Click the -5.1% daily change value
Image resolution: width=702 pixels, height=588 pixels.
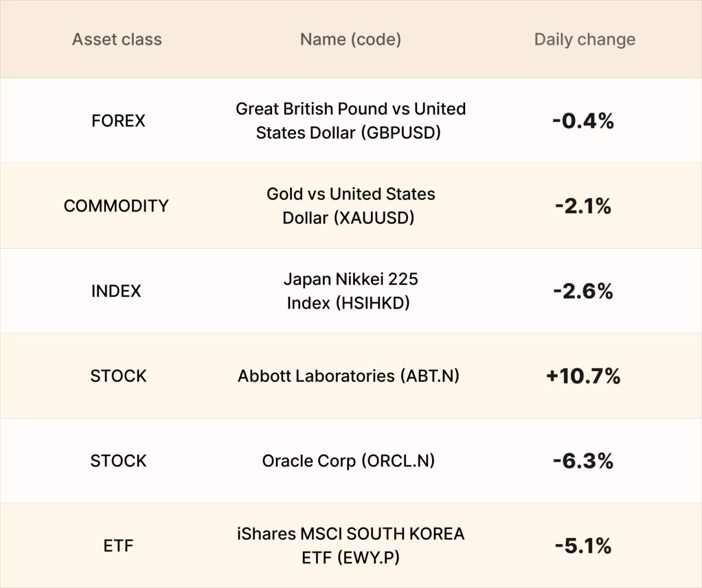pyautogui.click(x=583, y=546)
